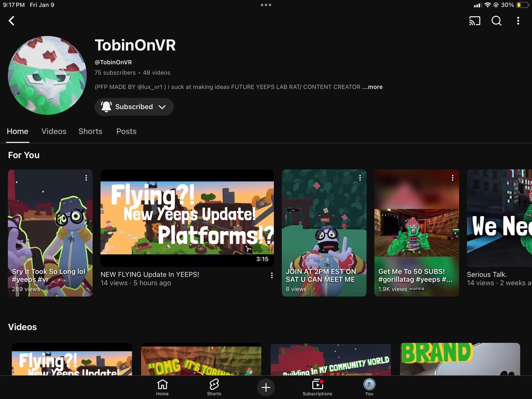
Task: Open options for 'JOIN AT 2PM EST' short
Action: [360, 178]
